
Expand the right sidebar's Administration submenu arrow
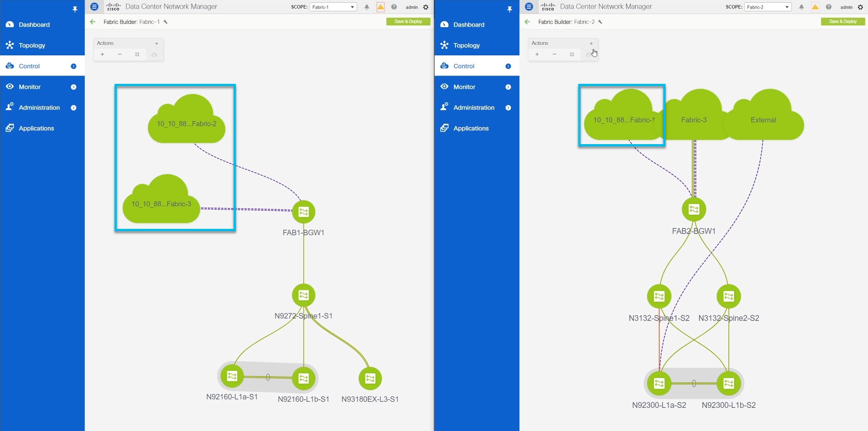click(x=508, y=108)
